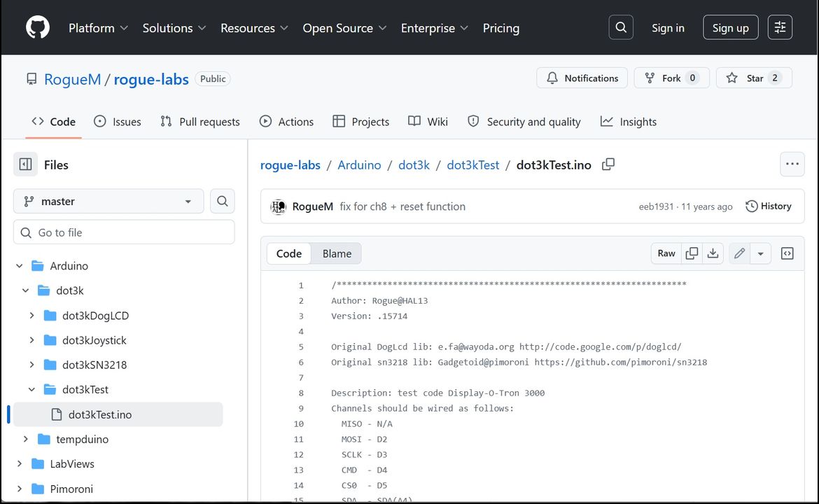Collapse the file tree side panel icon
Screen dimensions: 819x504
click(x=26, y=164)
